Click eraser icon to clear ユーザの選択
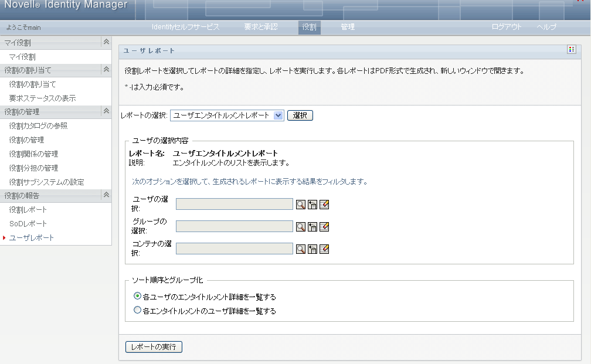Screen dimensions: 591x364 pyautogui.click(x=324, y=204)
